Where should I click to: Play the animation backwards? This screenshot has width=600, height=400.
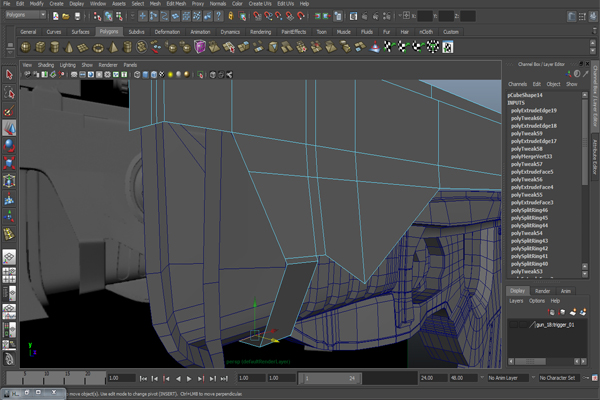178,379
